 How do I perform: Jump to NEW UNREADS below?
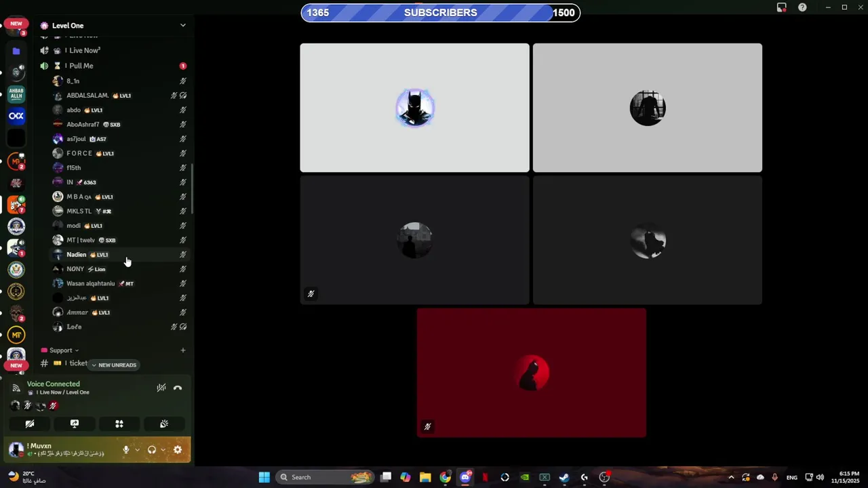click(x=113, y=365)
